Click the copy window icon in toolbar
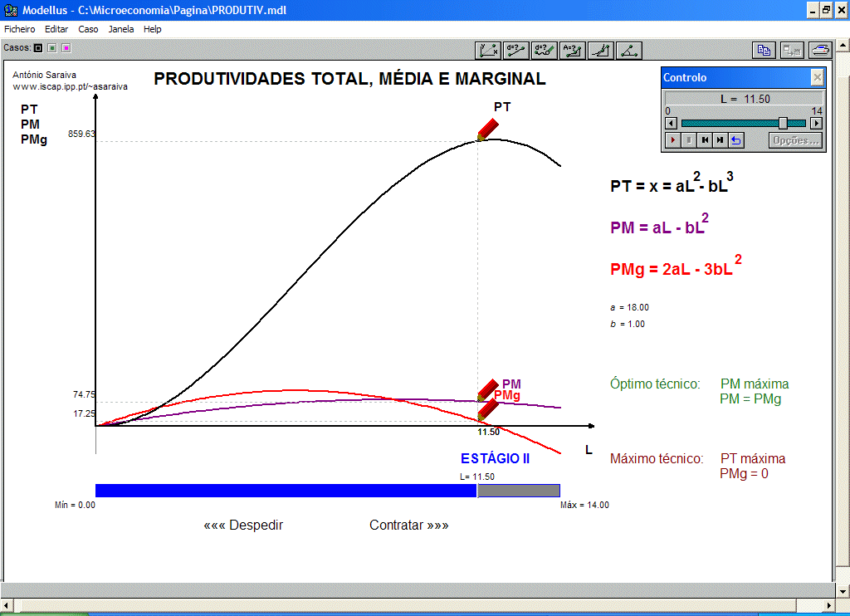Image resolution: width=850 pixels, height=616 pixels. [765, 51]
